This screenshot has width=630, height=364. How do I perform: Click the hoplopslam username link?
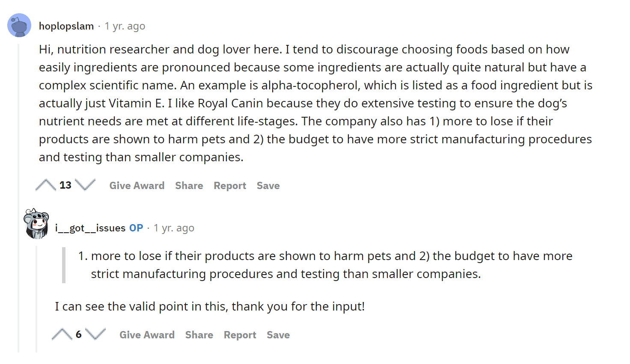pyautogui.click(x=66, y=26)
